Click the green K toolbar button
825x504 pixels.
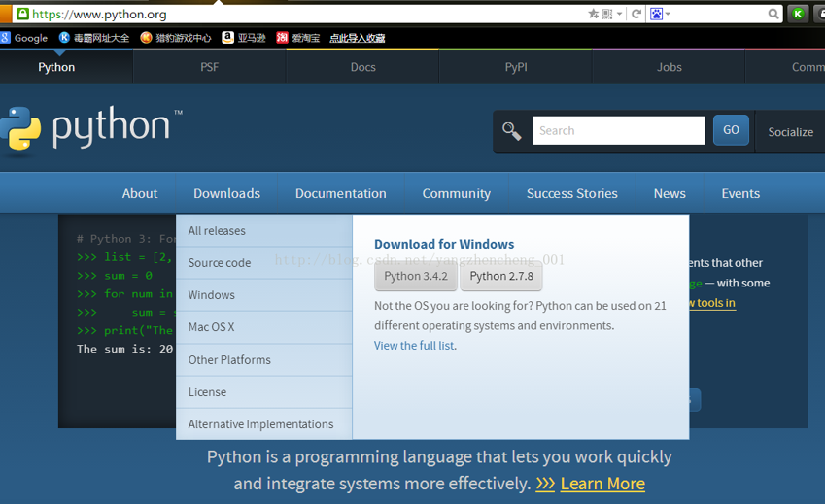click(x=798, y=15)
